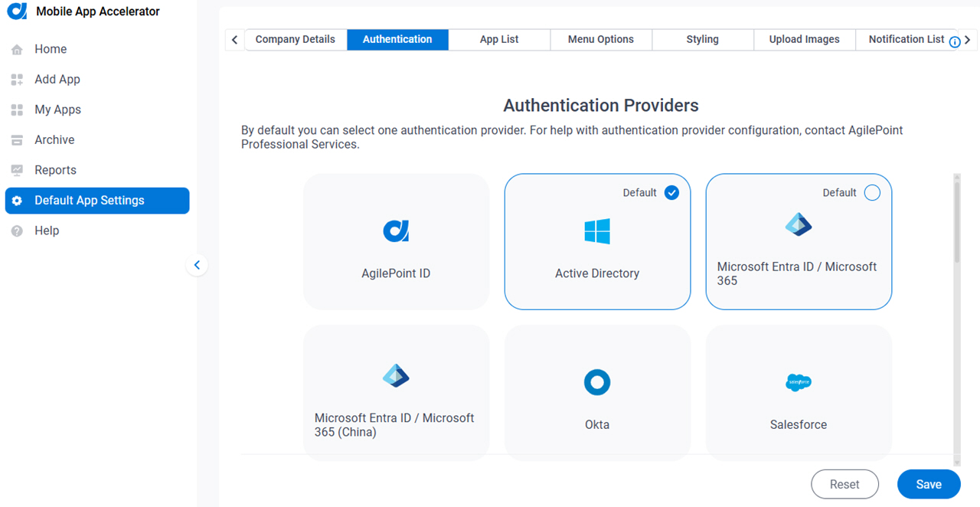The width and height of the screenshot is (980, 507).
Task: Collapse the sidebar with the chevron button
Action: pyautogui.click(x=197, y=265)
